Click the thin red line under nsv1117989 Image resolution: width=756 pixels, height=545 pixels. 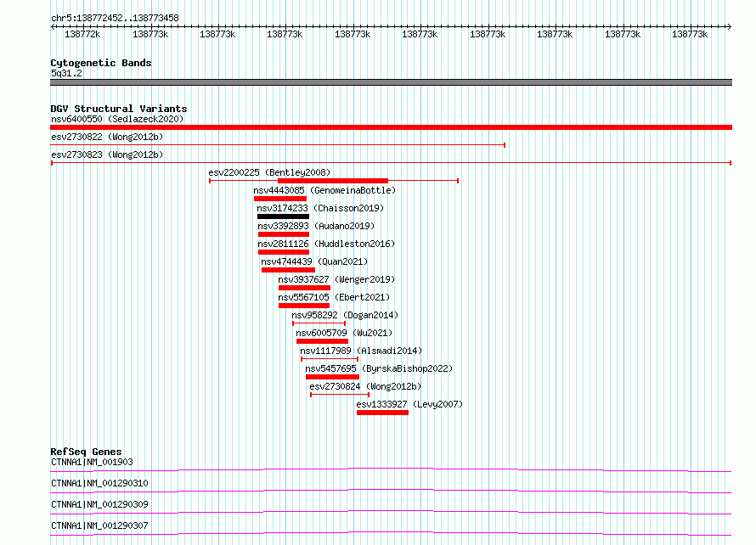coord(330,359)
